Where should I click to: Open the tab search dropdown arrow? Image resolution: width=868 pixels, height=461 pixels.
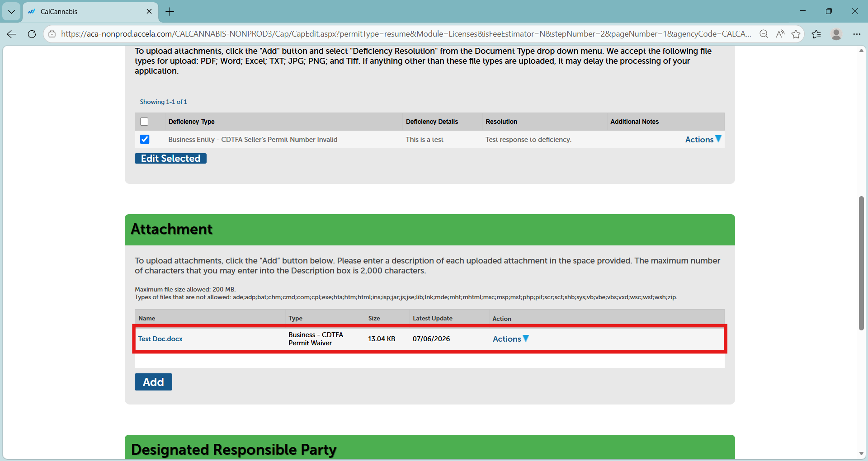click(x=11, y=12)
